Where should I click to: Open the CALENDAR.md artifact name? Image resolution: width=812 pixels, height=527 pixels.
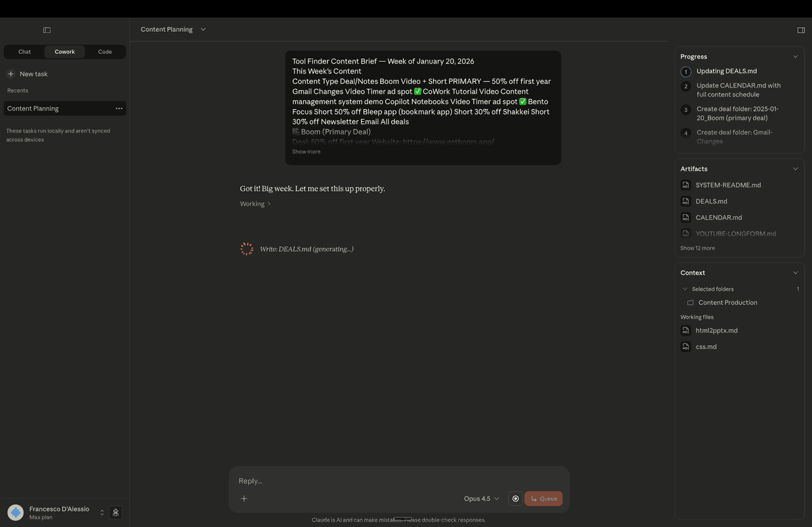719,217
